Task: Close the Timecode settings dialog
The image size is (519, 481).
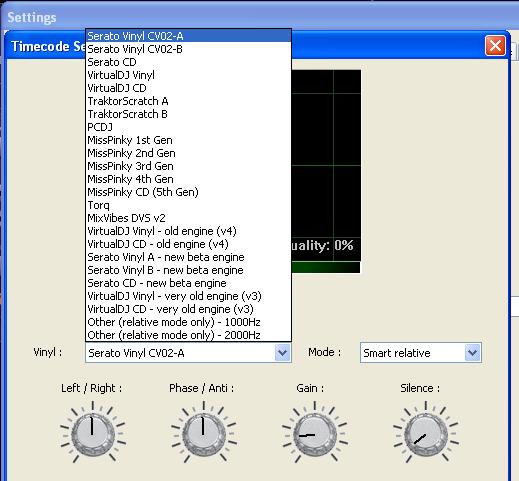Action: point(495,46)
